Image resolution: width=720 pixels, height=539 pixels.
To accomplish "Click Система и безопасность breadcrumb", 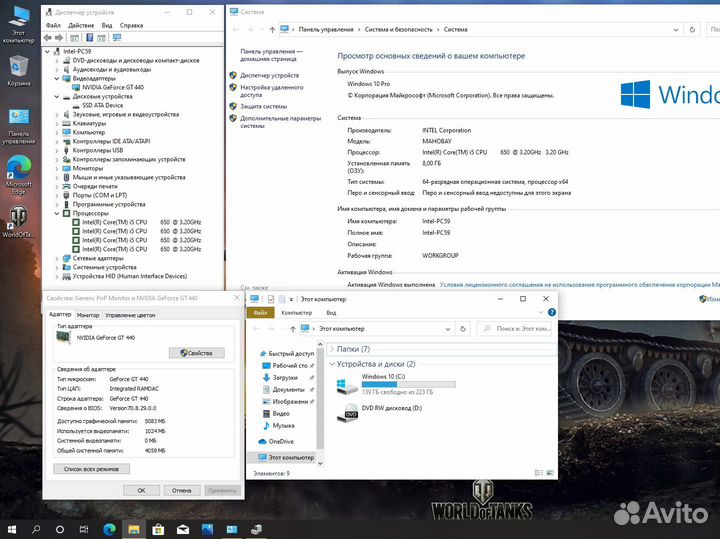I will tap(399, 29).
